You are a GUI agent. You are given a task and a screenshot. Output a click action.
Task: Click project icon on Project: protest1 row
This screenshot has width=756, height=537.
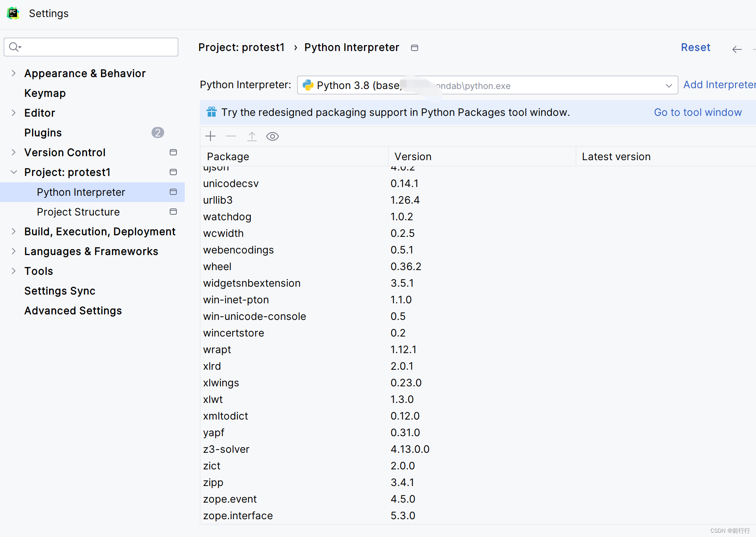click(x=173, y=172)
